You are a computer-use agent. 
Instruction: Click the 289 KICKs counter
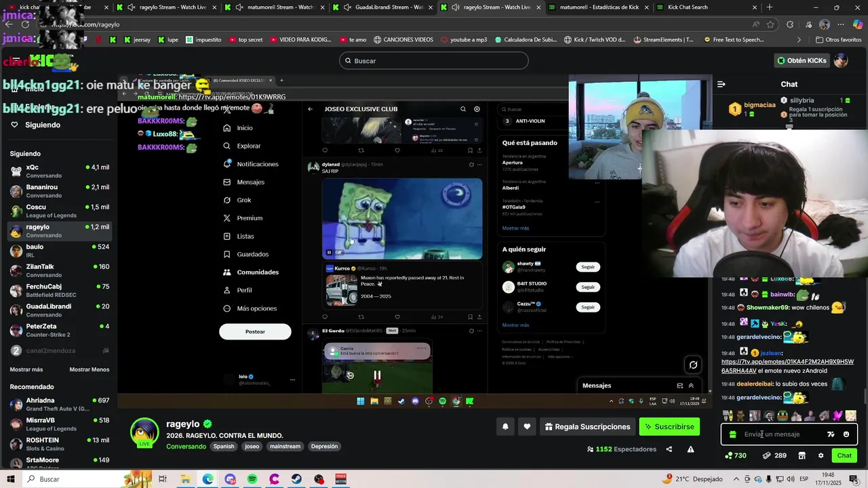(774, 455)
